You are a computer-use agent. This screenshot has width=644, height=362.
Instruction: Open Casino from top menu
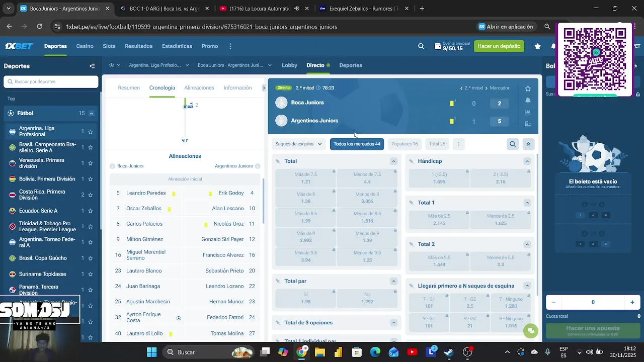pyautogui.click(x=85, y=46)
